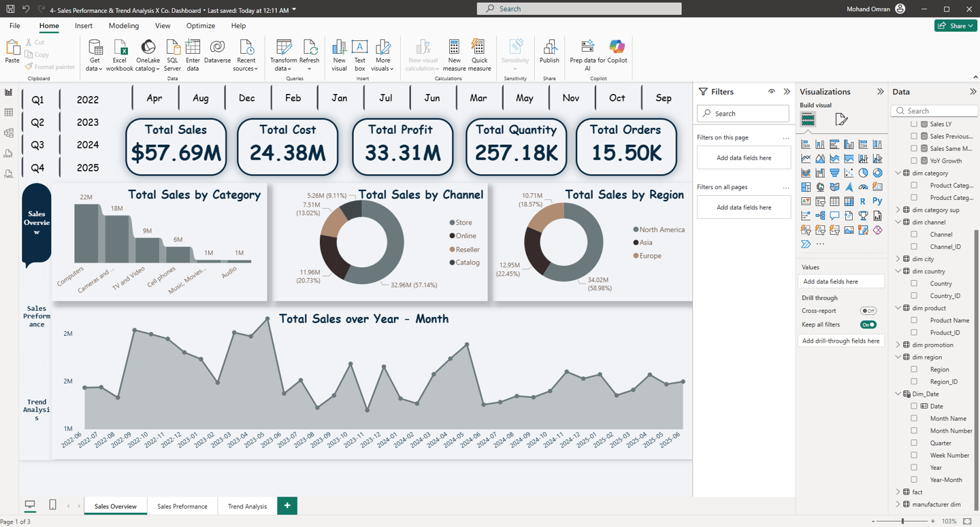
Task: Expand the dim promotion table
Action: pos(898,345)
